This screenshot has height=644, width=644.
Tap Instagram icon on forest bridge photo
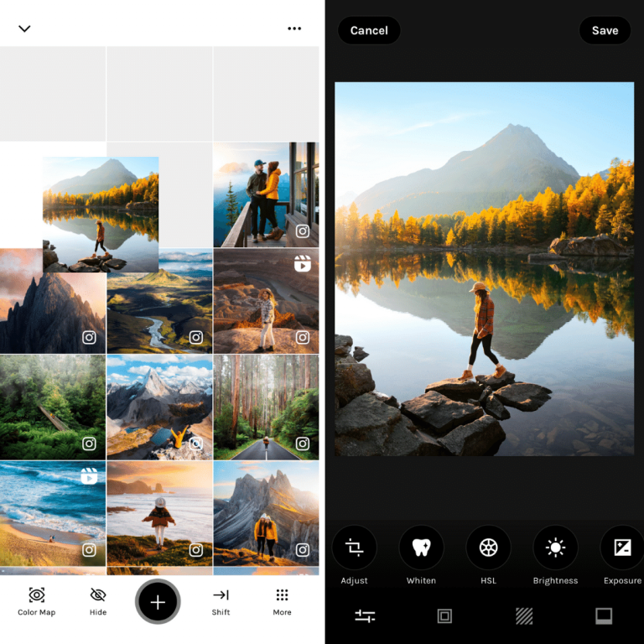click(x=89, y=444)
